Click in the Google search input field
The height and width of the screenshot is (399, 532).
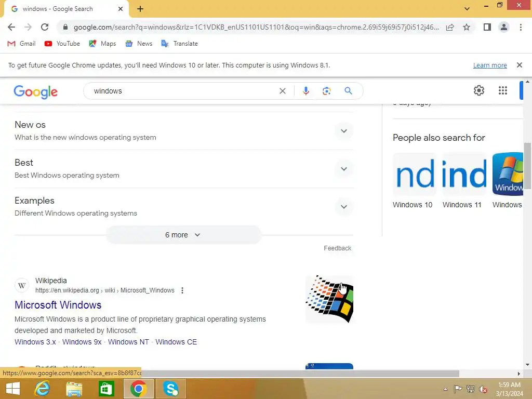pos(183,91)
